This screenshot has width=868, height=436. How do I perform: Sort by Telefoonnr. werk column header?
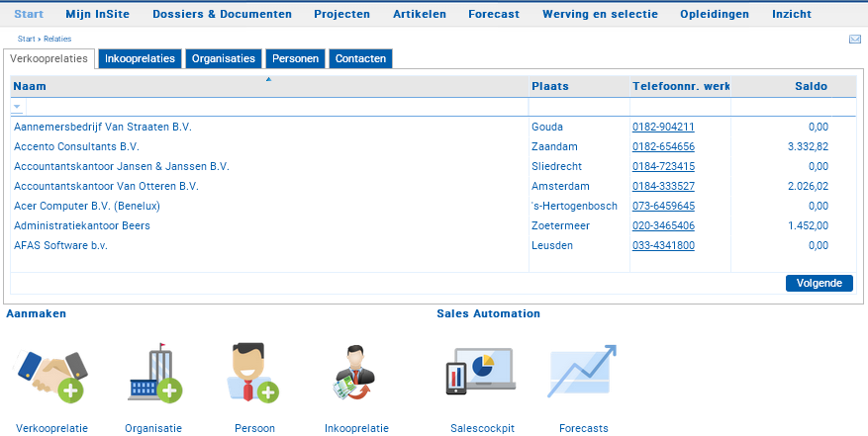pos(681,86)
